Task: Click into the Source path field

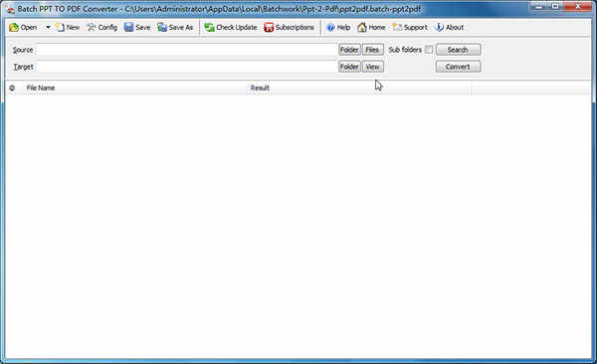Action: pos(187,50)
